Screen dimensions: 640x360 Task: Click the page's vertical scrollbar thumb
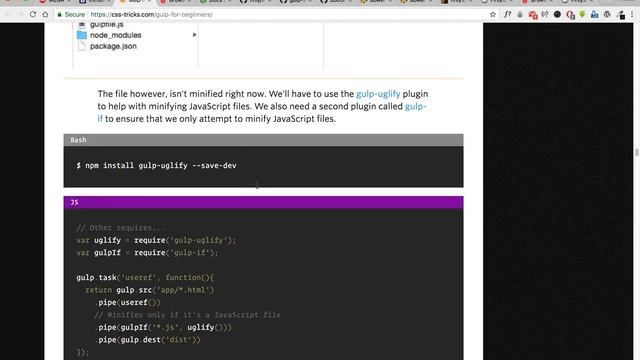click(x=637, y=152)
